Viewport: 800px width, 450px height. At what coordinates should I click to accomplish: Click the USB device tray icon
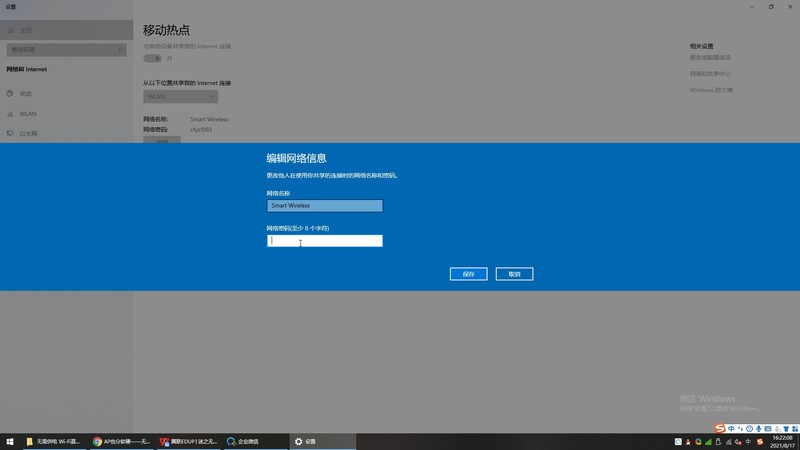click(718, 442)
